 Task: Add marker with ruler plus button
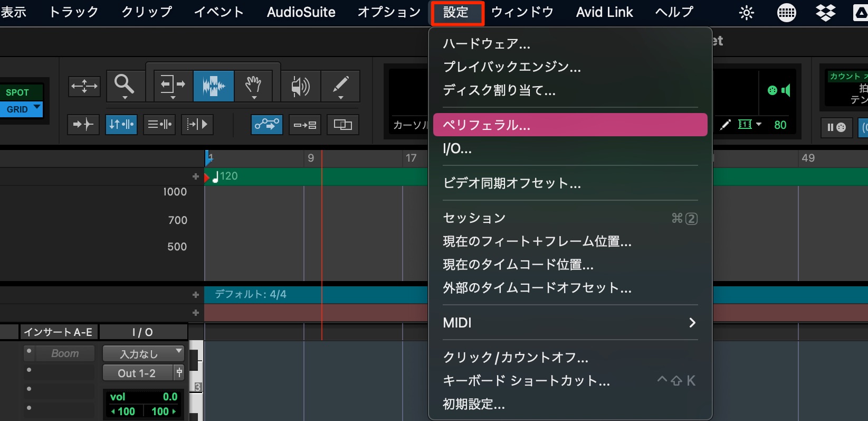[x=196, y=313]
